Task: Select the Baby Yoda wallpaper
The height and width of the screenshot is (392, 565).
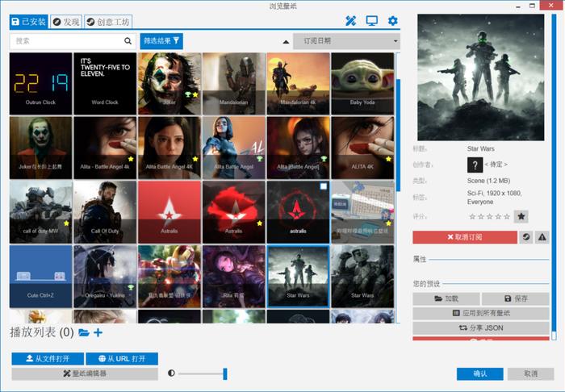Action: [362, 84]
